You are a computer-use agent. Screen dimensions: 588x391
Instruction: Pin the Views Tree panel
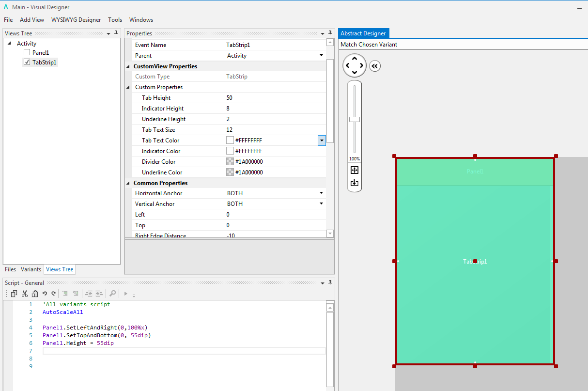[116, 33]
